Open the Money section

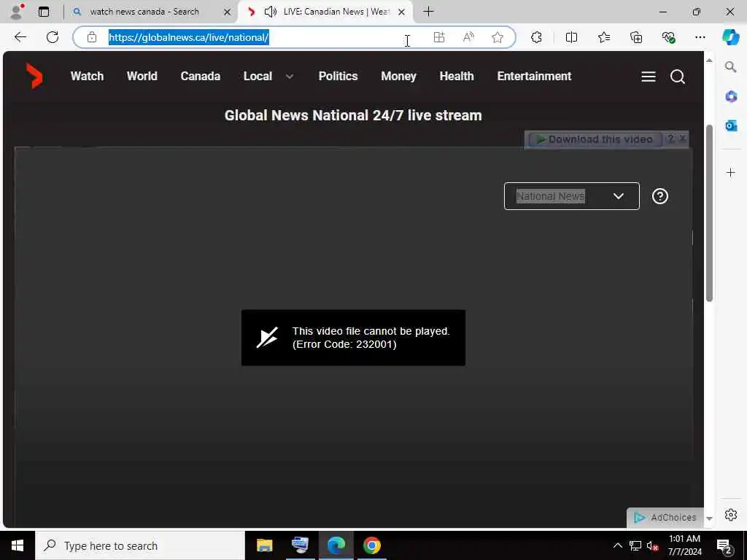[x=399, y=76]
